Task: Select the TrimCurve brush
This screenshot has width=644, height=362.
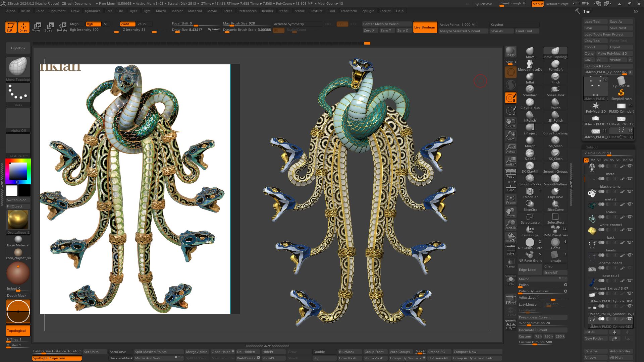Action: 530,231
